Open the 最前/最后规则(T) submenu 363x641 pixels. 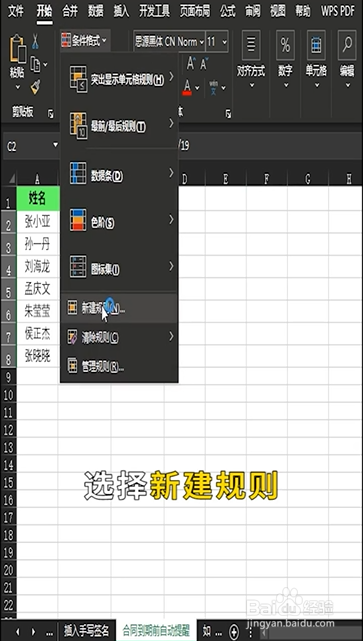point(119,125)
